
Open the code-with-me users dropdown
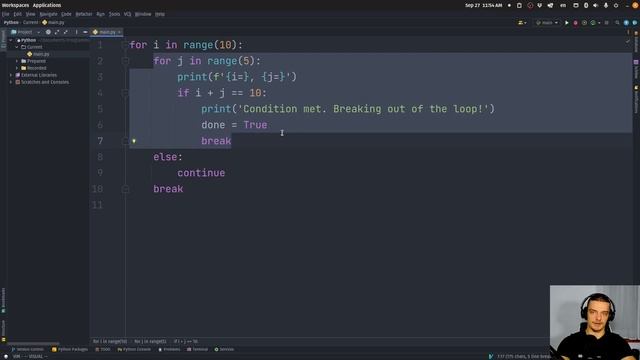pos(522,23)
